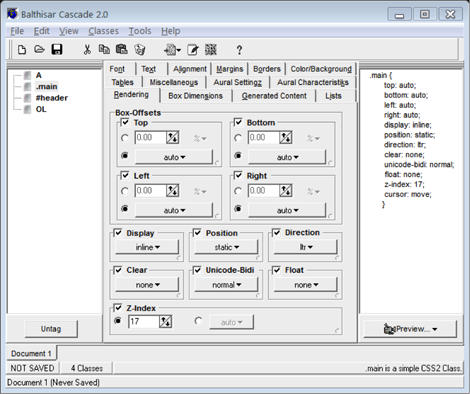The width and height of the screenshot is (470, 394).
Task: Click the Top value field showing 0.00
Action: (151, 137)
